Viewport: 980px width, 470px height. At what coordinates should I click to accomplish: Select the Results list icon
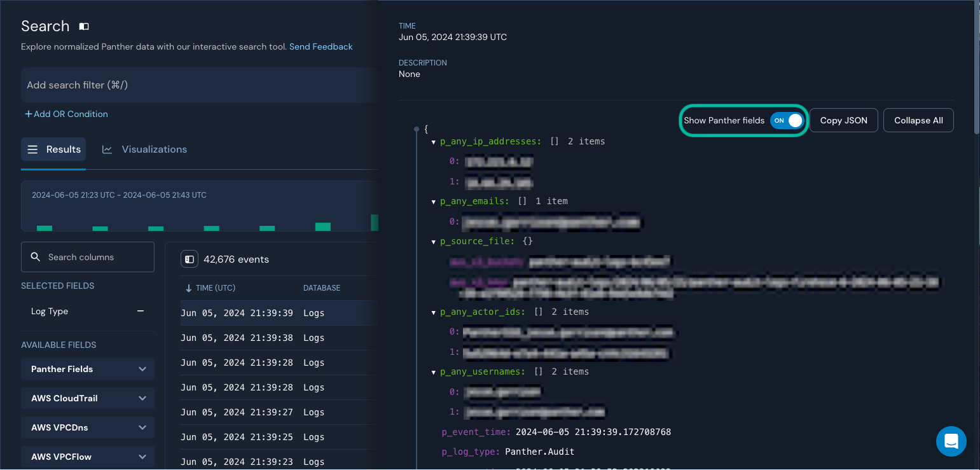click(32, 149)
